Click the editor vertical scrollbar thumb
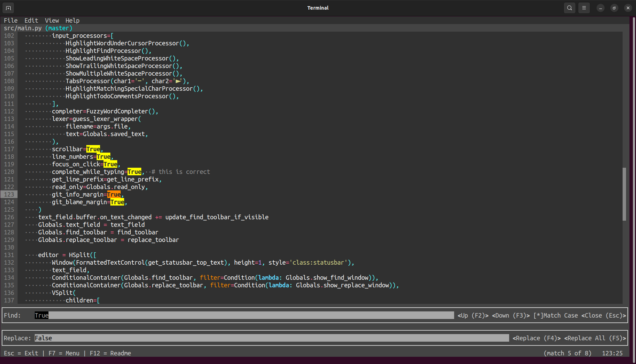The height and width of the screenshot is (364, 636). click(x=624, y=194)
